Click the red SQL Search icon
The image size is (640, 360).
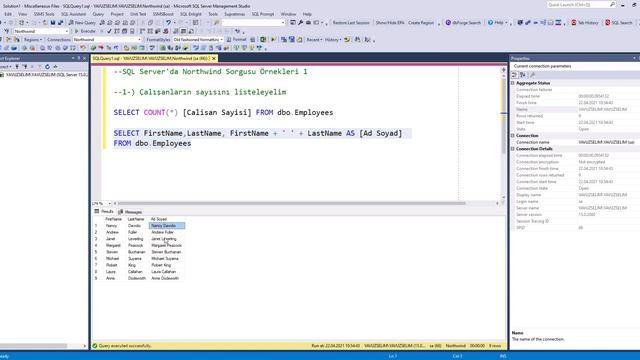[x=607, y=23]
